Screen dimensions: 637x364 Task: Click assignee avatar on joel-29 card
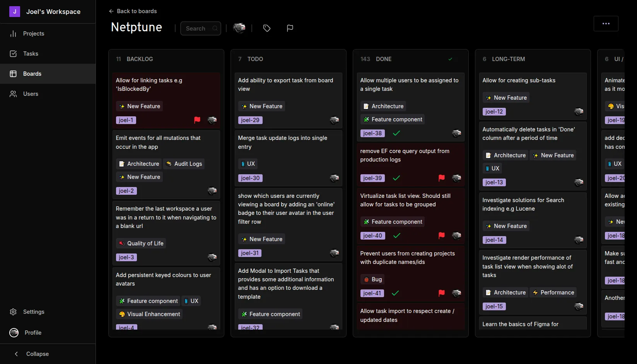[x=334, y=120]
